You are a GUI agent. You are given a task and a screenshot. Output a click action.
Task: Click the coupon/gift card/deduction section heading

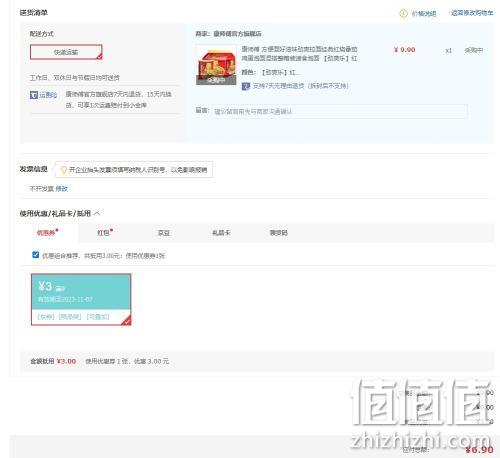click(x=55, y=213)
